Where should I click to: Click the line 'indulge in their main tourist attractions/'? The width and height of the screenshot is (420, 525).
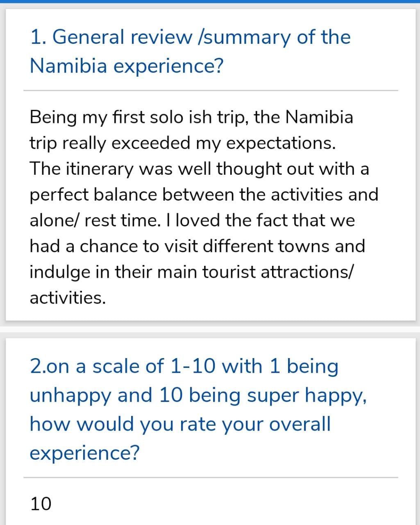[191, 272]
